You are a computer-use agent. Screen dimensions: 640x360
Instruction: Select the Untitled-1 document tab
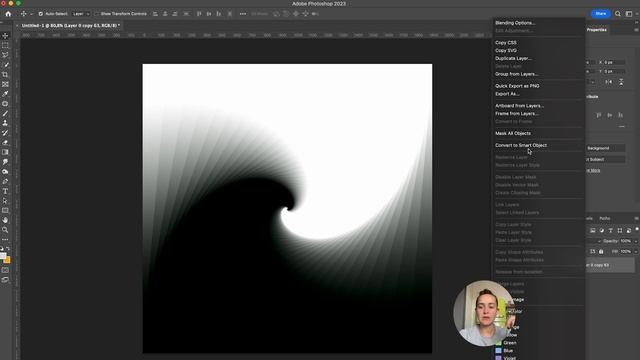coord(71,25)
